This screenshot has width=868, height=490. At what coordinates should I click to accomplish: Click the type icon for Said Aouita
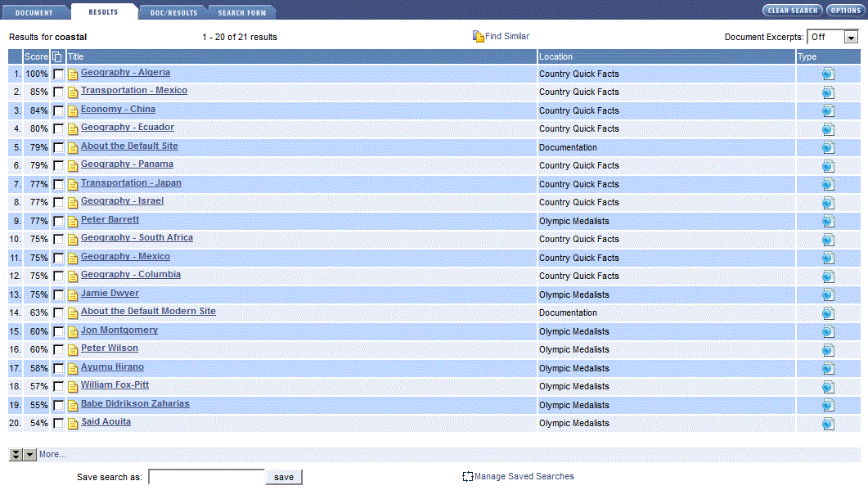click(x=828, y=424)
